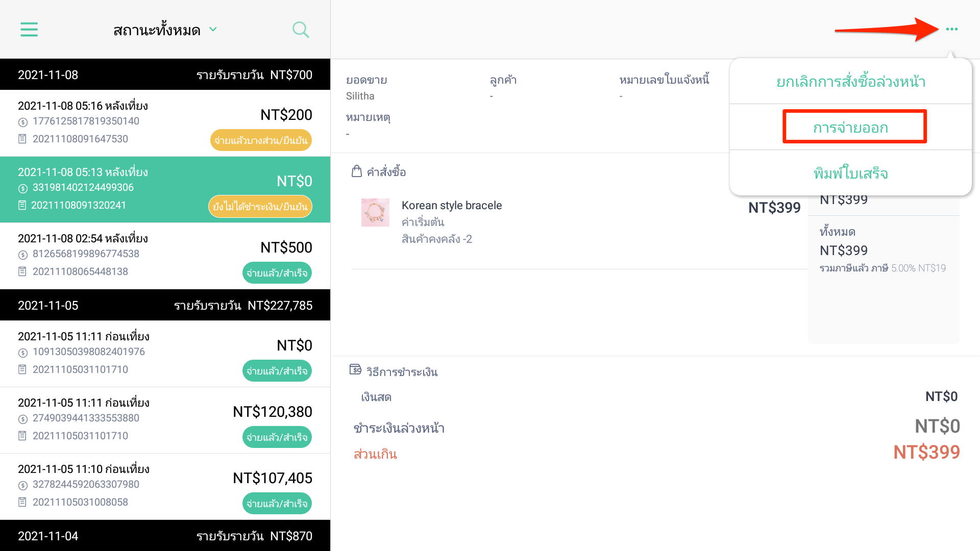Open the three-dots more options menu

tap(951, 29)
